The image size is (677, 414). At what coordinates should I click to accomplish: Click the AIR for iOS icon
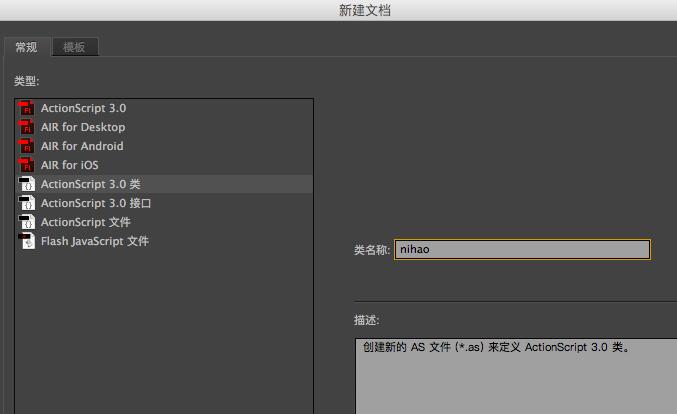(x=26, y=165)
